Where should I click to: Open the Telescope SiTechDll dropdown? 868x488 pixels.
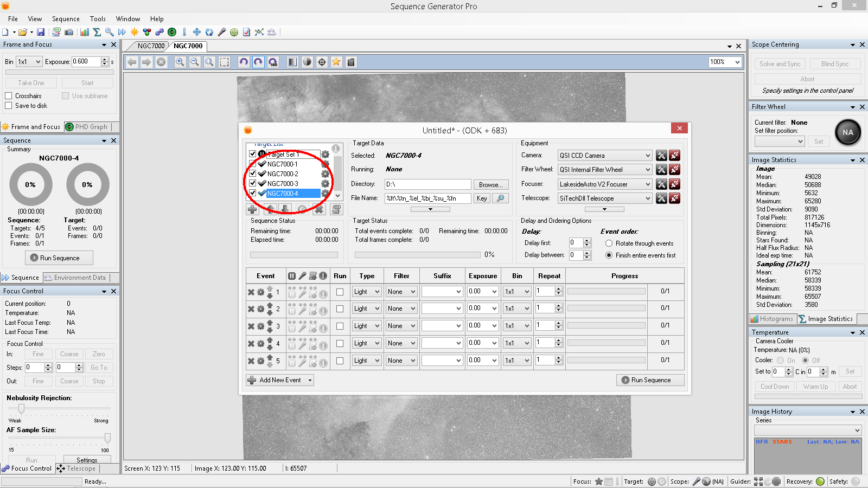(605, 198)
